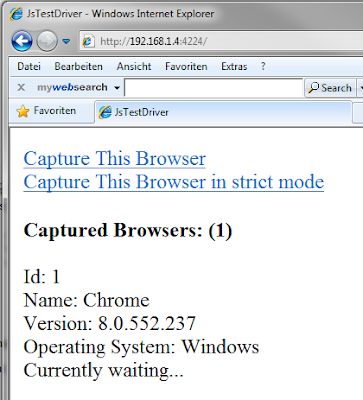Close the mywebsearch toolbar with X

coord(21,87)
